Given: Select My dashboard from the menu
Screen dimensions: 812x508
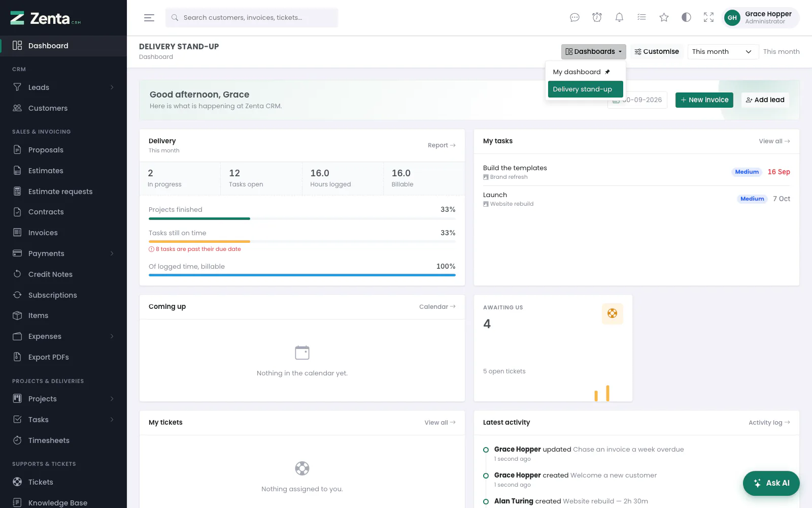Looking at the screenshot, I should pyautogui.click(x=585, y=72).
